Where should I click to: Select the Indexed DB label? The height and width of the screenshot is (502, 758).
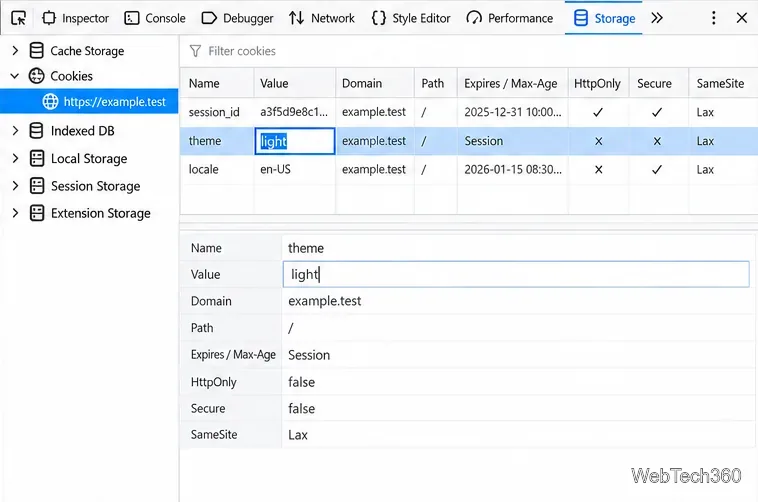[83, 131]
